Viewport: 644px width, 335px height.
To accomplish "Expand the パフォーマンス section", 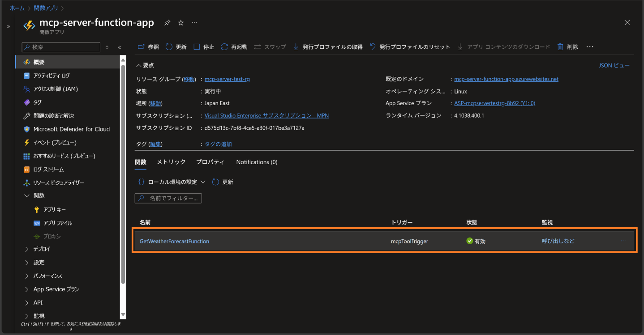I will tap(27, 276).
